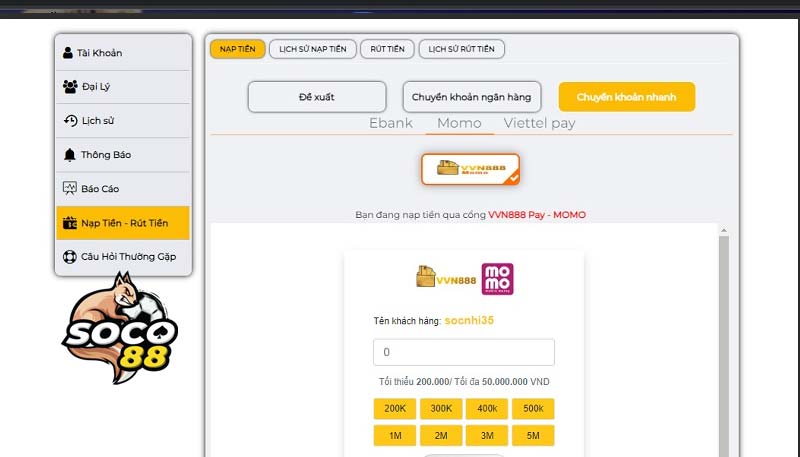Viewport: 800px width, 457px height.
Task: Click the Câu Hỏi Thường Gặp lifebuoy icon
Action: 70,257
